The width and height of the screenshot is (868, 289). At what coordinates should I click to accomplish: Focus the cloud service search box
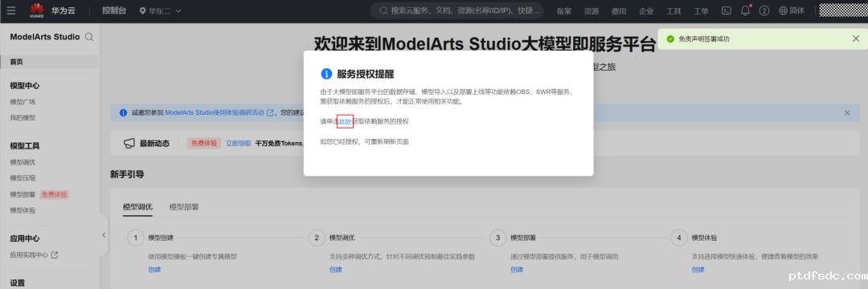(x=457, y=10)
